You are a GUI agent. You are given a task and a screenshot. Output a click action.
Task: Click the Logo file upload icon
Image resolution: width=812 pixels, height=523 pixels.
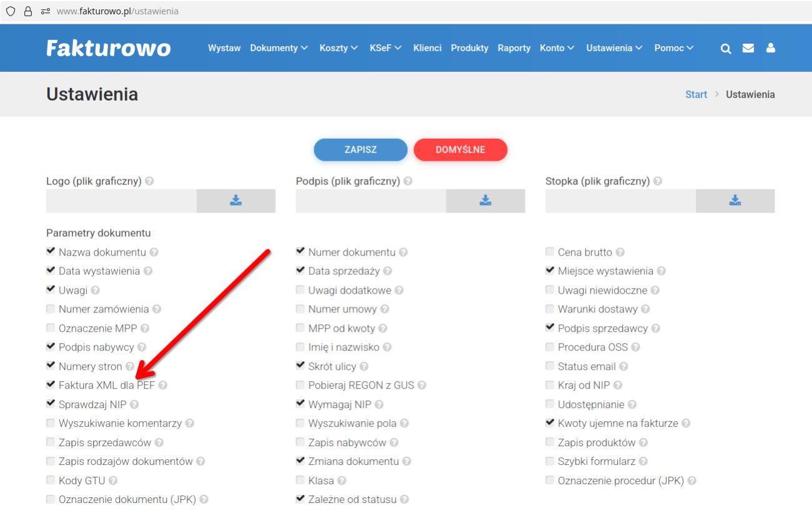(x=235, y=201)
